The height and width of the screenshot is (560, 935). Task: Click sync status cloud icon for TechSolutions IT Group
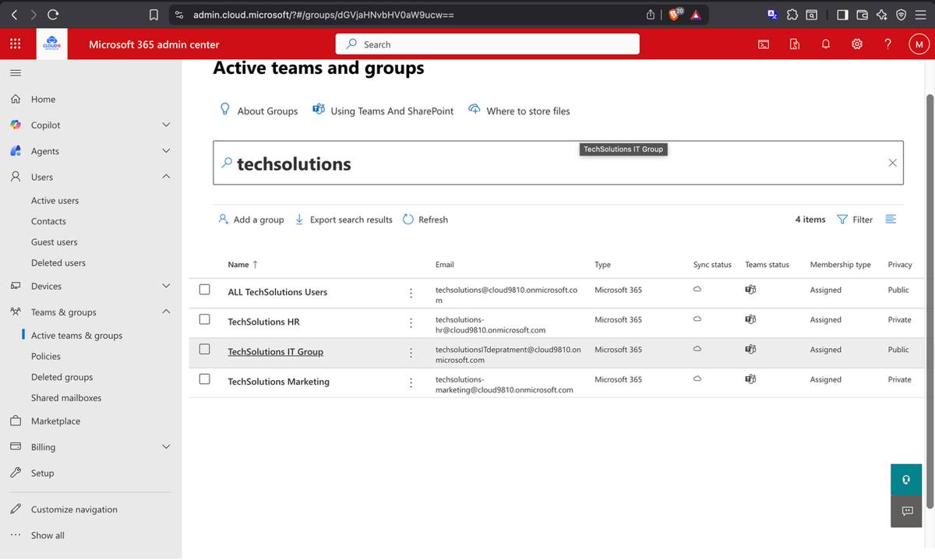click(x=697, y=350)
